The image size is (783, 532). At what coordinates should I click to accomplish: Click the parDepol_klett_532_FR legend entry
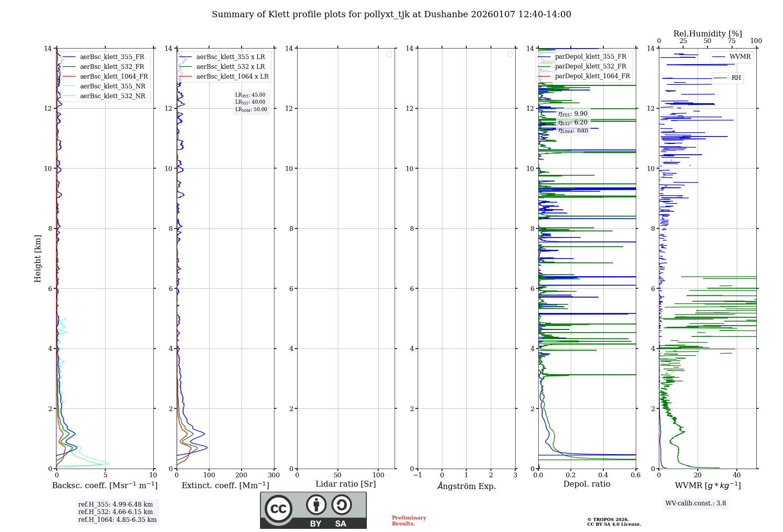590,66
